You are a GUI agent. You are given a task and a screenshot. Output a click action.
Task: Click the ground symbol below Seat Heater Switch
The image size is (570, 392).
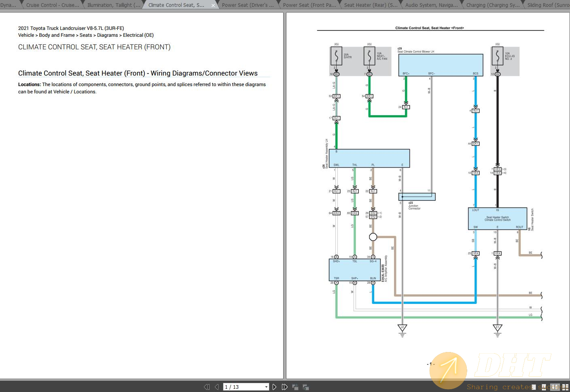498,330
